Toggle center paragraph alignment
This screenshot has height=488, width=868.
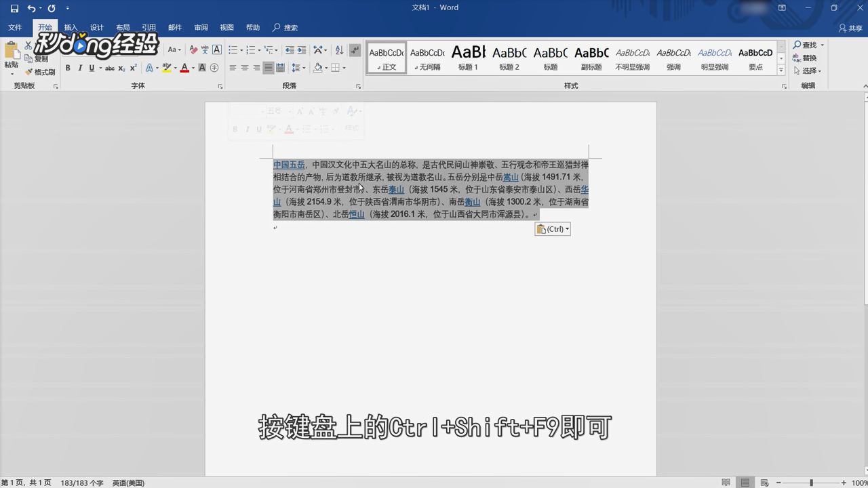coord(245,67)
